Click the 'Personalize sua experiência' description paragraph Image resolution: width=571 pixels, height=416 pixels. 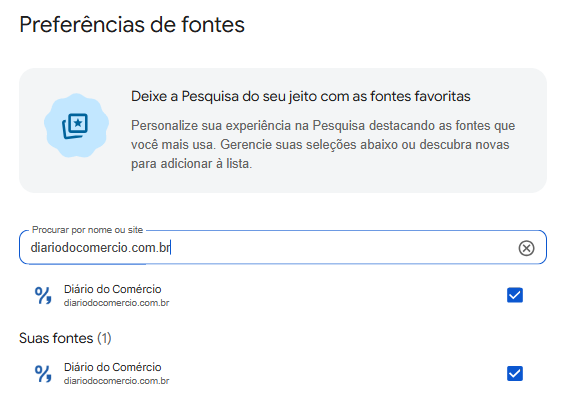pyautogui.click(x=323, y=145)
